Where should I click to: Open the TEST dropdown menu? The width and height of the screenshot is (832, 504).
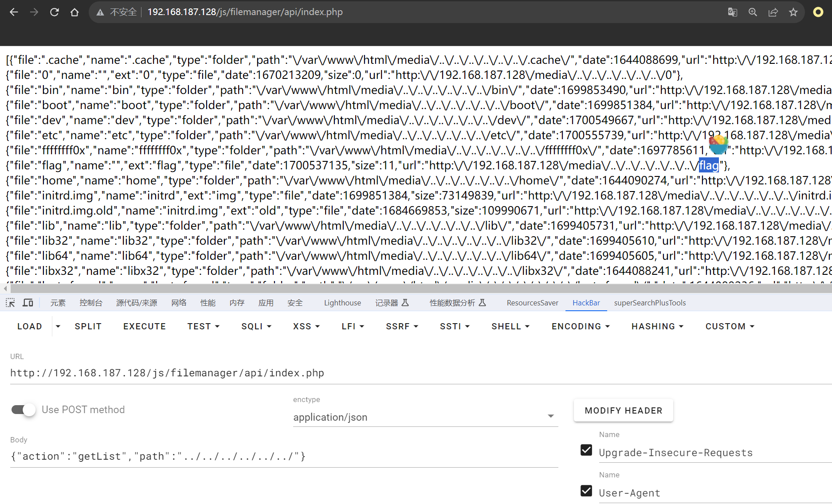pos(204,326)
